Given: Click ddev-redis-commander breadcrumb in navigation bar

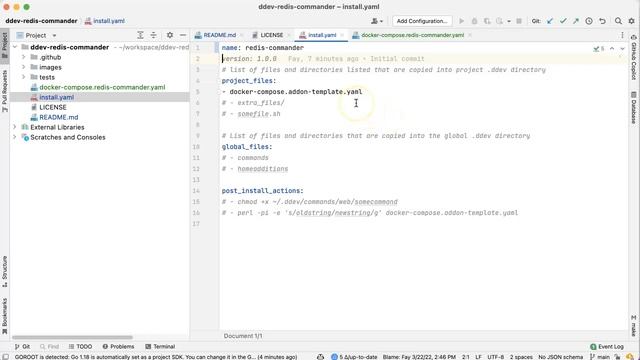Looking at the screenshot, I should [x=41, y=21].
